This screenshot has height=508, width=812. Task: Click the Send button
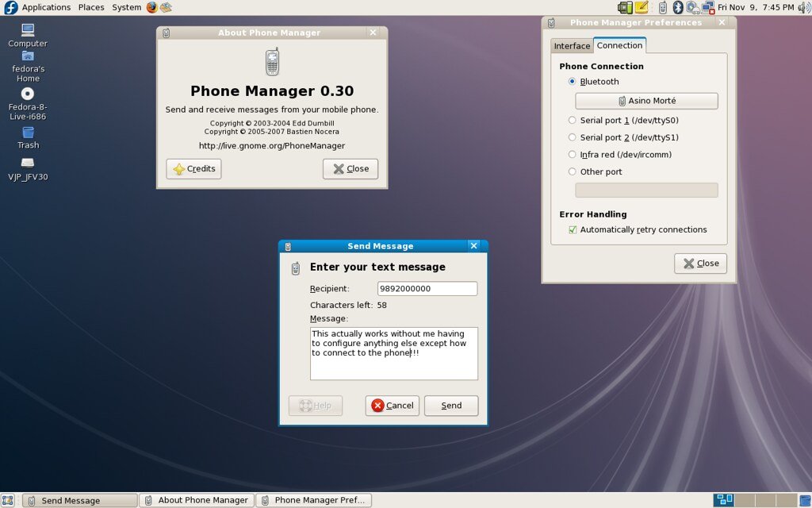(x=451, y=406)
